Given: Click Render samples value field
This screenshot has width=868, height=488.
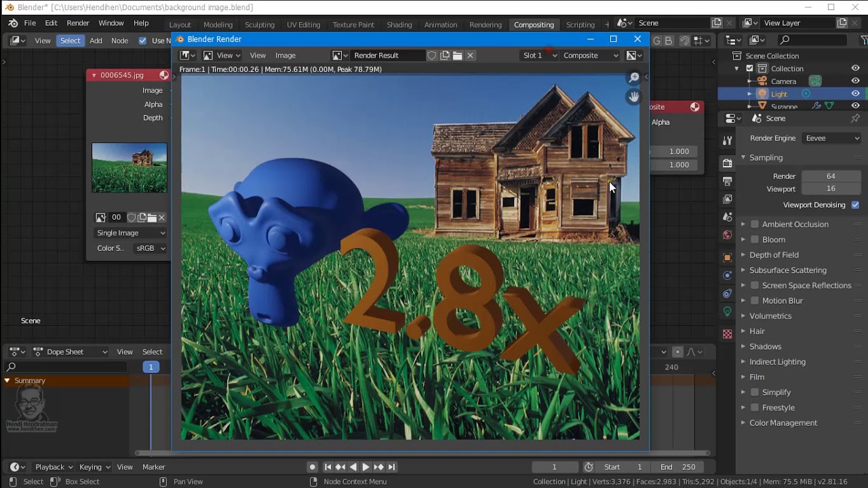Looking at the screenshot, I should [831, 176].
